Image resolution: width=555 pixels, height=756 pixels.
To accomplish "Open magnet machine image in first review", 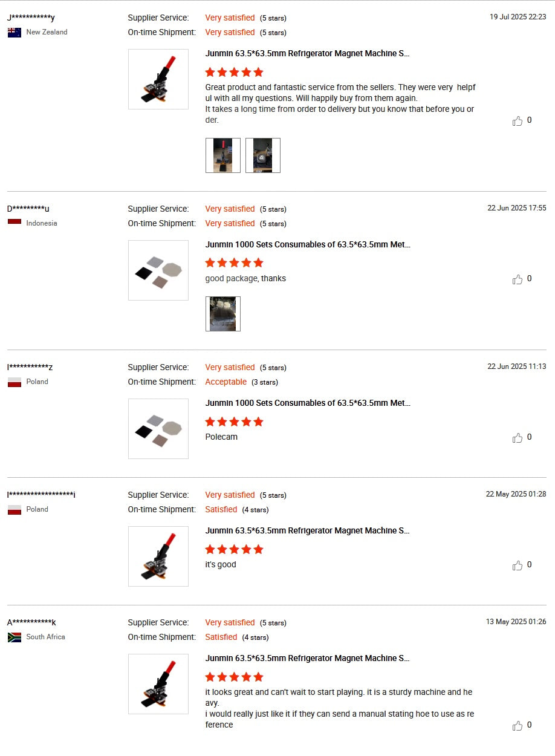I will coord(158,79).
